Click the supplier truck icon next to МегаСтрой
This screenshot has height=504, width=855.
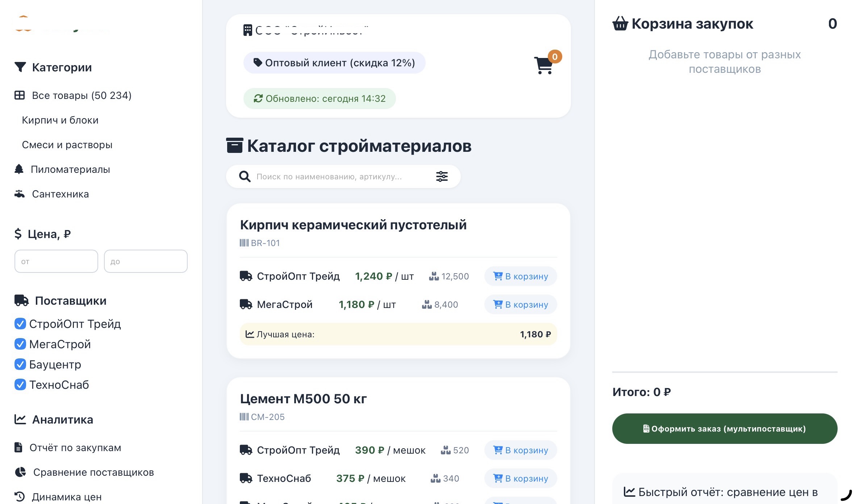pyautogui.click(x=246, y=304)
